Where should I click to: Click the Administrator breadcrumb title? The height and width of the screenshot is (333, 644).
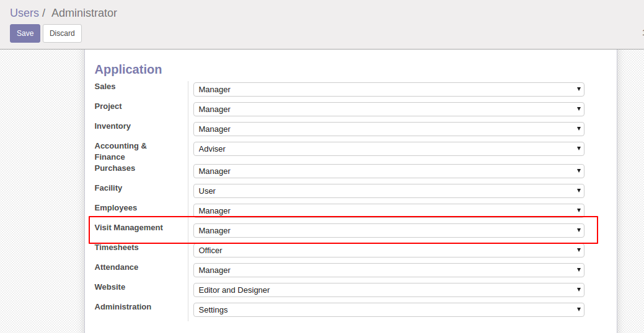click(x=84, y=13)
